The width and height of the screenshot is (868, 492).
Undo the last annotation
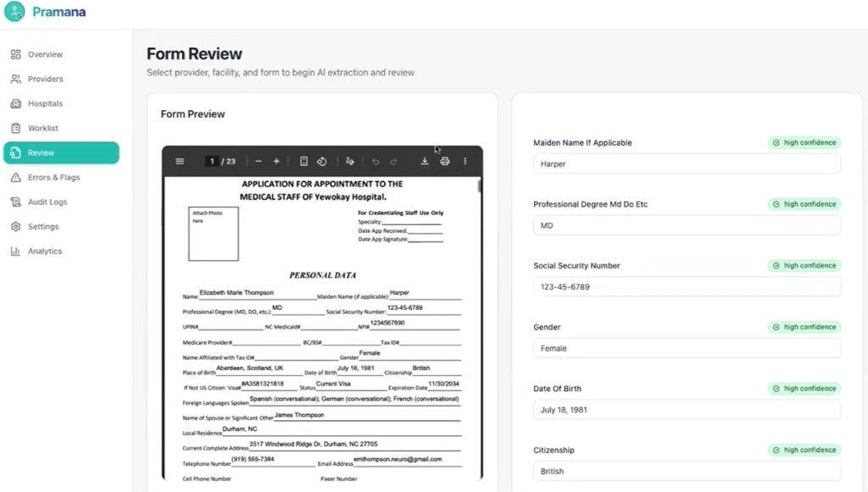[374, 161]
